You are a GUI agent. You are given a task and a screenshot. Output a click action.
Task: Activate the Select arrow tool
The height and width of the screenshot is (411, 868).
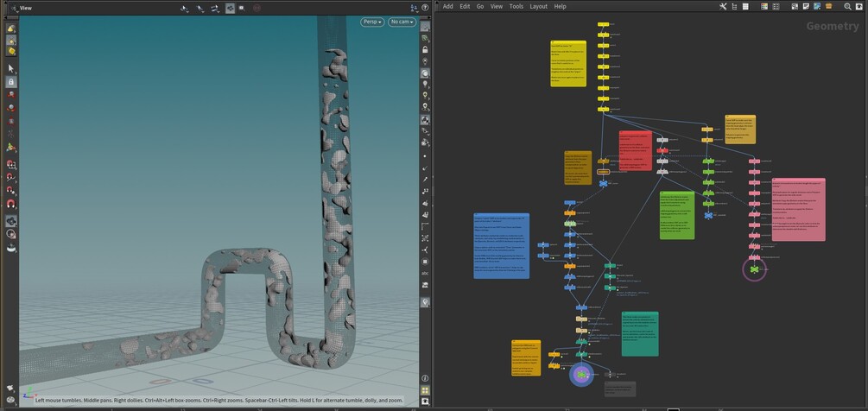click(11, 68)
